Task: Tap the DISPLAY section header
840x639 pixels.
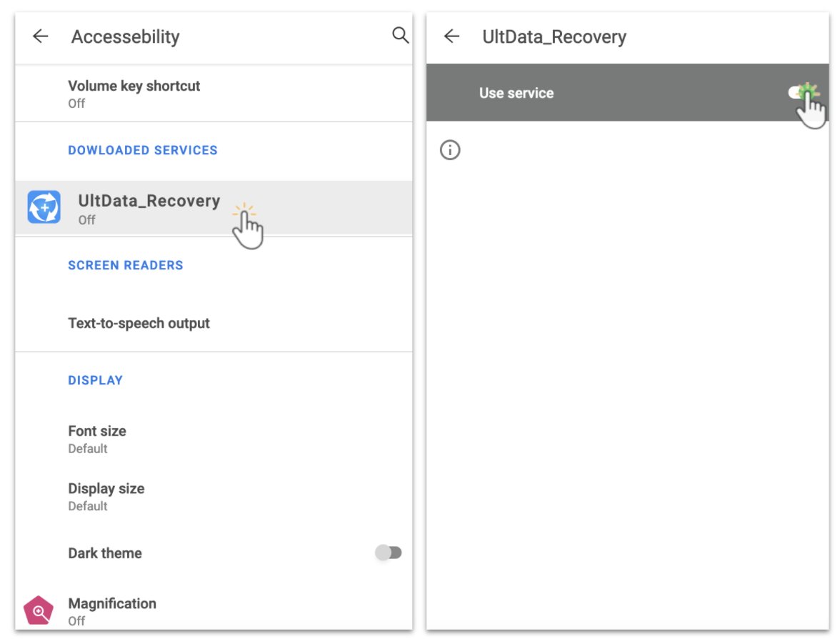Action: (96, 380)
